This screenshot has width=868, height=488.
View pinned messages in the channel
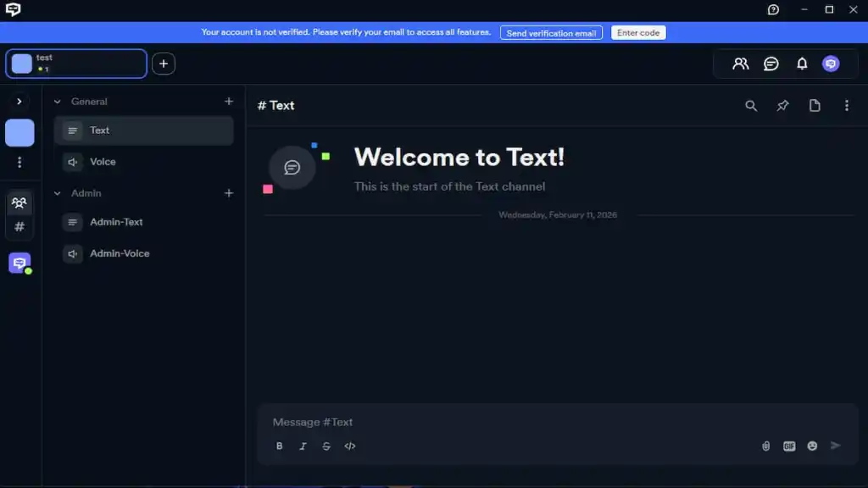tap(782, 106)
